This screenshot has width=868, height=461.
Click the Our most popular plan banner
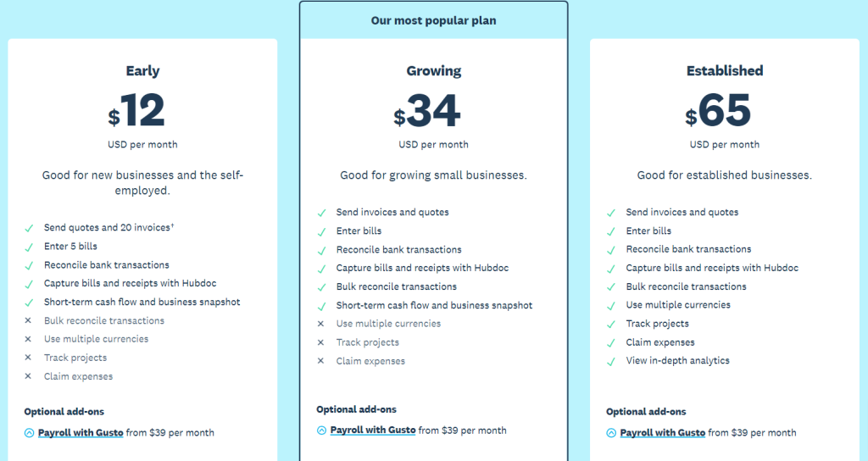(433, 20)
